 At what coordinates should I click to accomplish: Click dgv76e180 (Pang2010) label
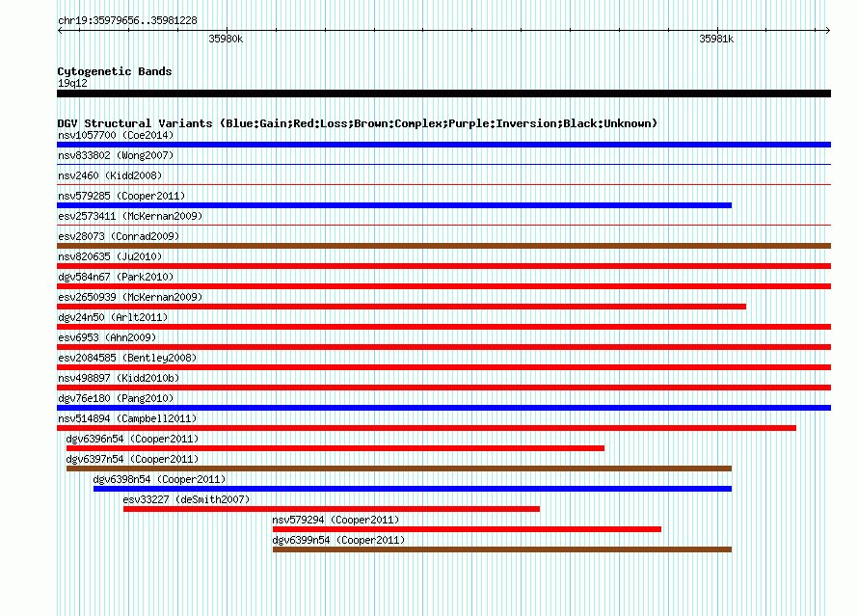point(116,398)
